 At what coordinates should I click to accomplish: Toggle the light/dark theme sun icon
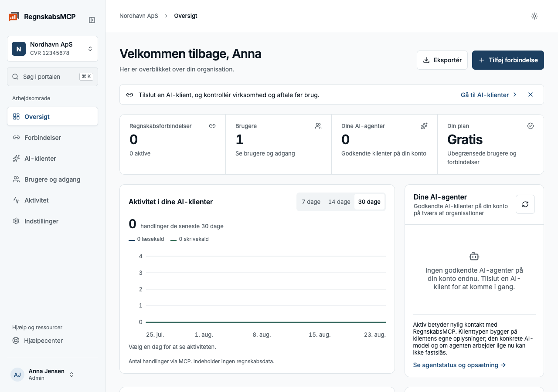coord(534,16)
